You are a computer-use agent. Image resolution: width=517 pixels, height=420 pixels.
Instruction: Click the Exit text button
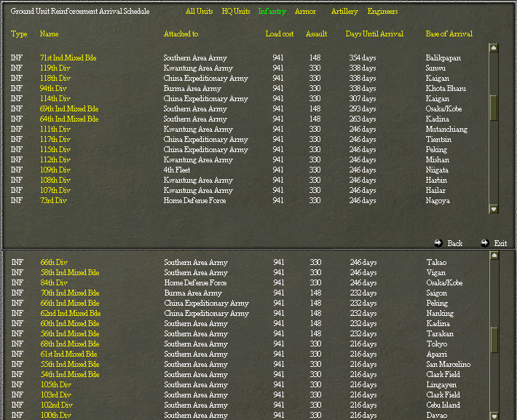tap(500, 243)
